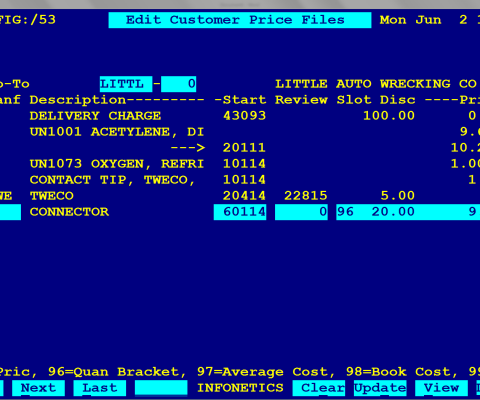Click the View button
Screen dimensions: 480x400
coord(442,388)
